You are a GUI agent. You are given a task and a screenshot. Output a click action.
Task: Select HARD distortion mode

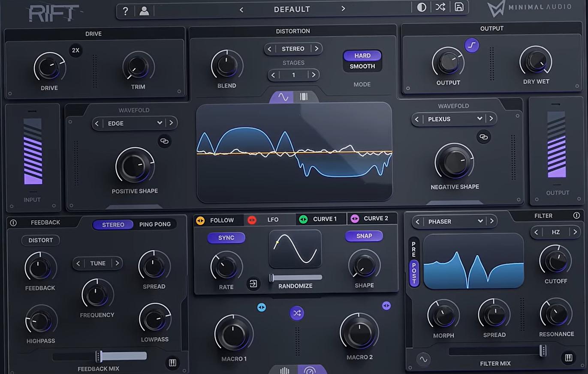[362, 56]
